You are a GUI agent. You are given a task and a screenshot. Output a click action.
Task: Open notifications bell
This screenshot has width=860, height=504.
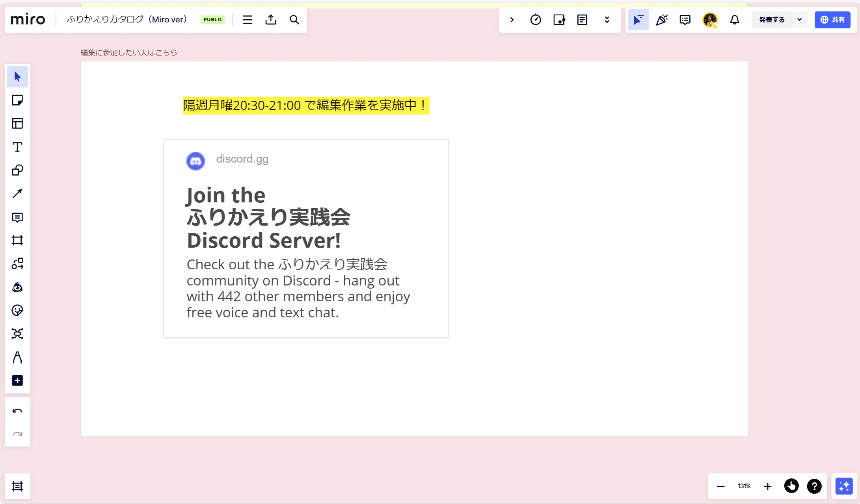point(735,20)
